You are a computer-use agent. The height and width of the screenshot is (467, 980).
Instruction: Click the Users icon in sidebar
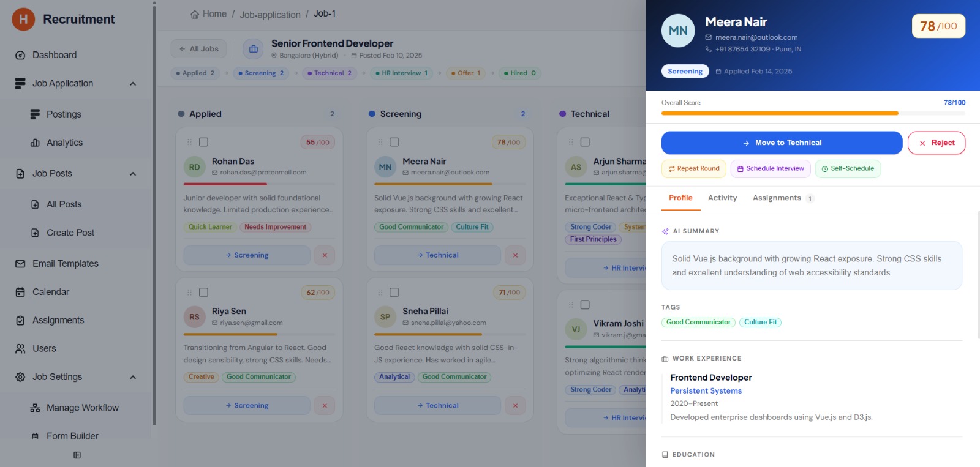click(20, 349)
